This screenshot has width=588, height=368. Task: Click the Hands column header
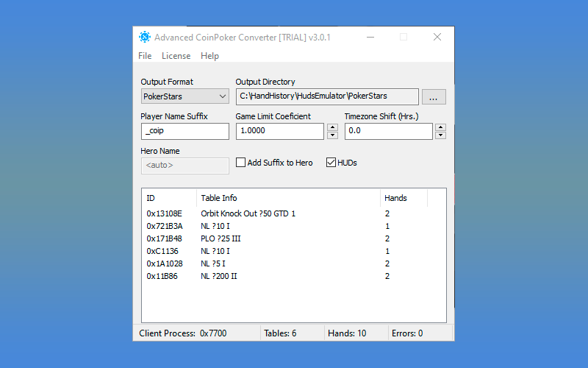point(403,198)
